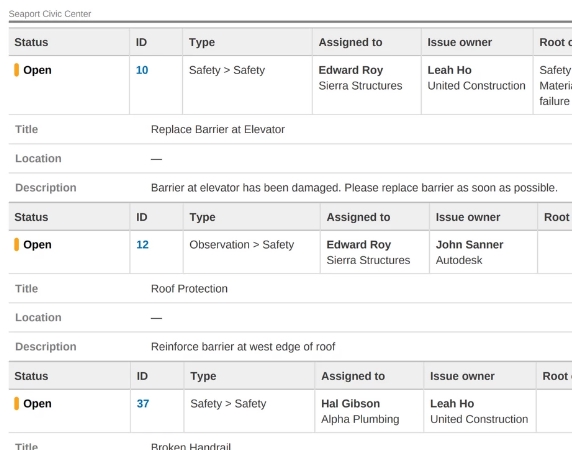This screenshot has width=572, height=450.
Task: Click Hal Gibson assignee name
Action: 351,403
